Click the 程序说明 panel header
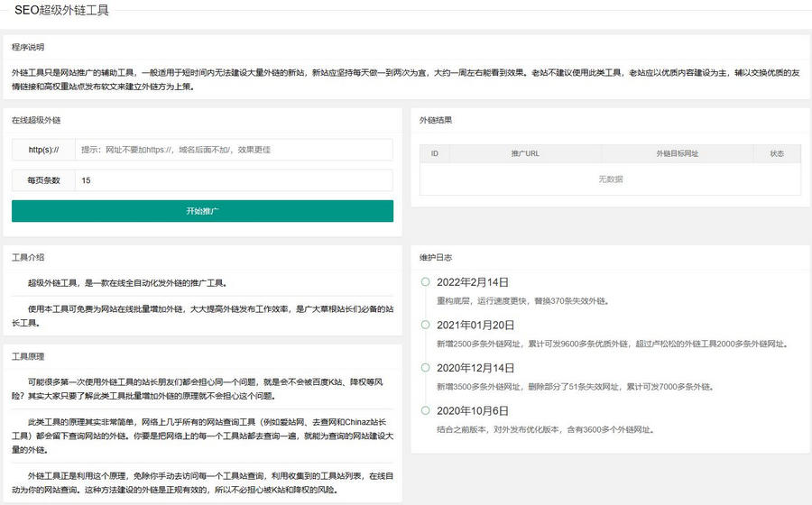This screenshot has height=505, width=812. point(28,47)
